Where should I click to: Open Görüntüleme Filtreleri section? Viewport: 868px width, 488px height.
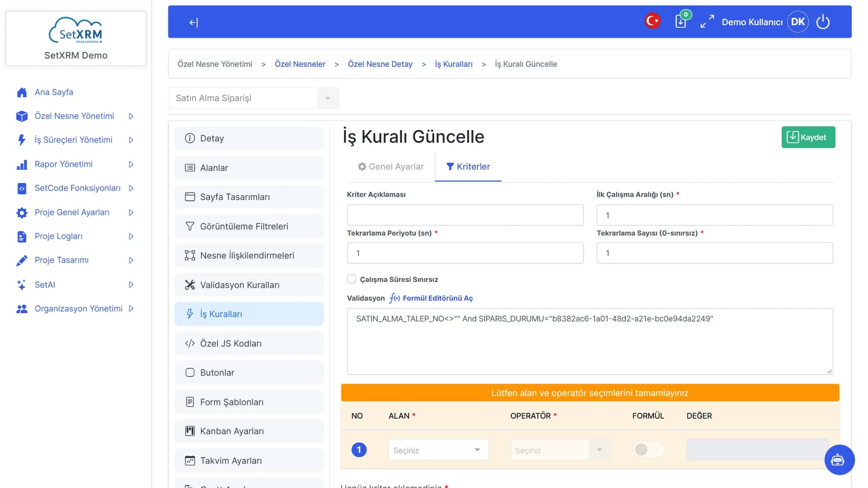pyautogui.click(x=249, y=226)
